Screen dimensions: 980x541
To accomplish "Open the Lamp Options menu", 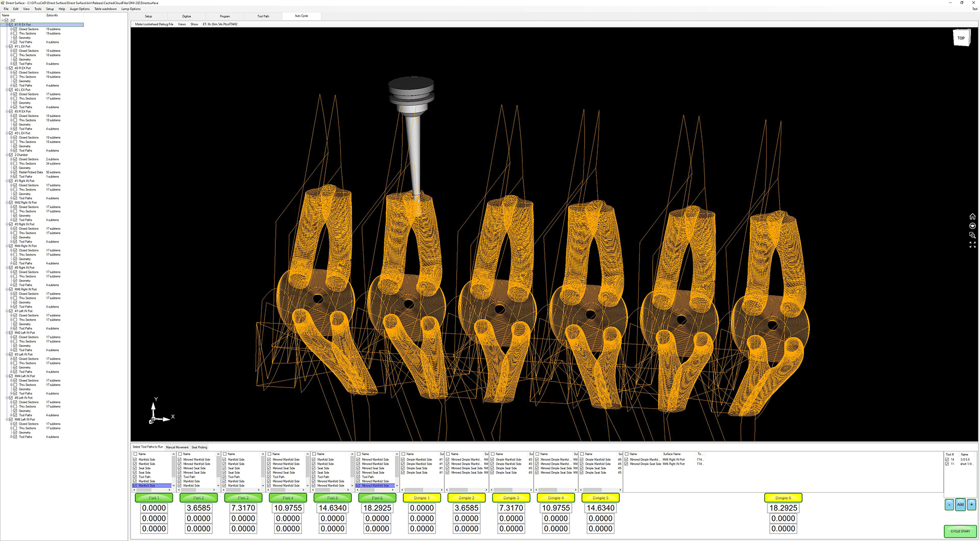I will point(131,9).
